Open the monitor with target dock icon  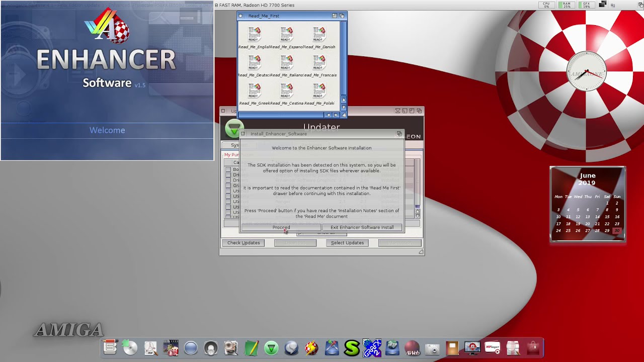tap(472, 347)
